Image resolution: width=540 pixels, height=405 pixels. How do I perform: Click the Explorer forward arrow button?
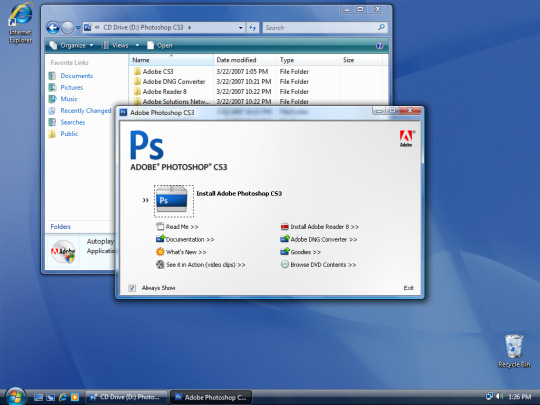click(x=68, y=28)
